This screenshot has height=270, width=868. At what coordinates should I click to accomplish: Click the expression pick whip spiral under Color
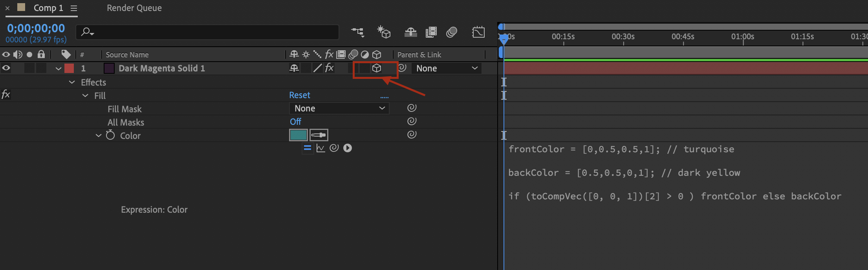point(334,148)
